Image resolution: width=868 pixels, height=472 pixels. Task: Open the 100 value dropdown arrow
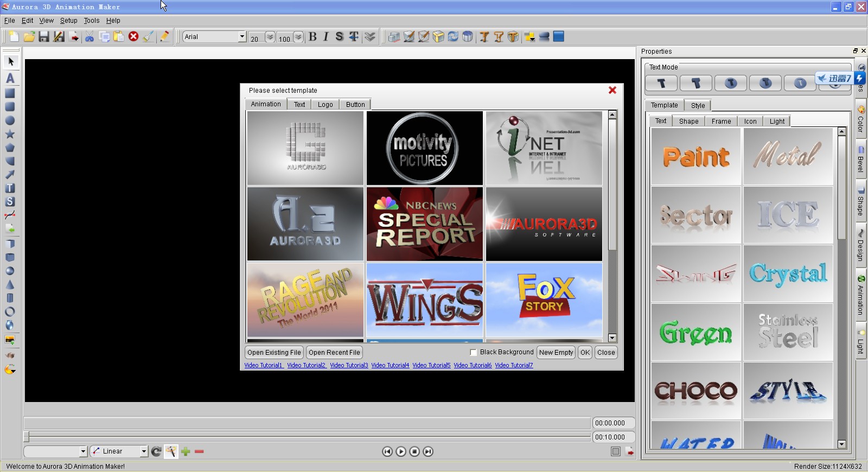coord(298,37)
